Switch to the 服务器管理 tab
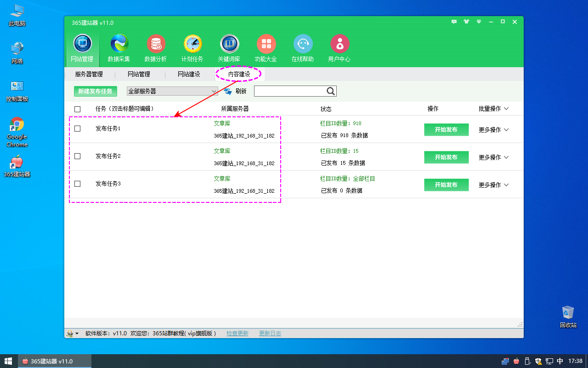588x368 pixels. point(89,74)
